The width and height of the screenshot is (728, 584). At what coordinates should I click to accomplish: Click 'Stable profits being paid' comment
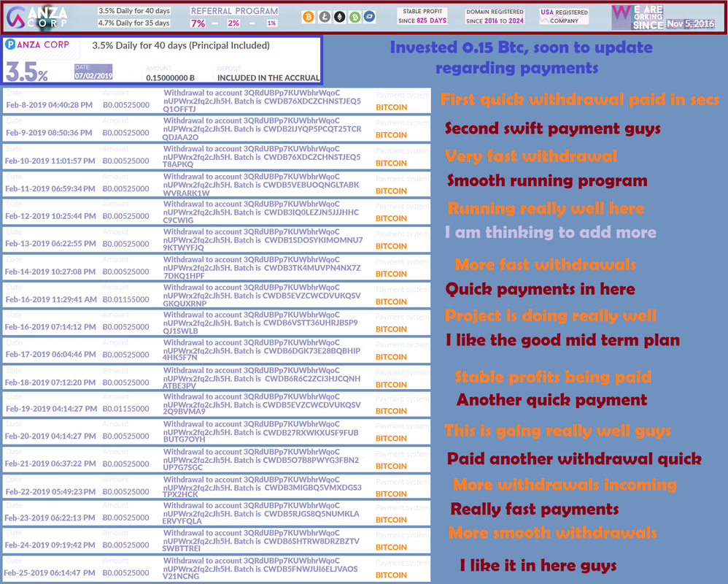552,377
